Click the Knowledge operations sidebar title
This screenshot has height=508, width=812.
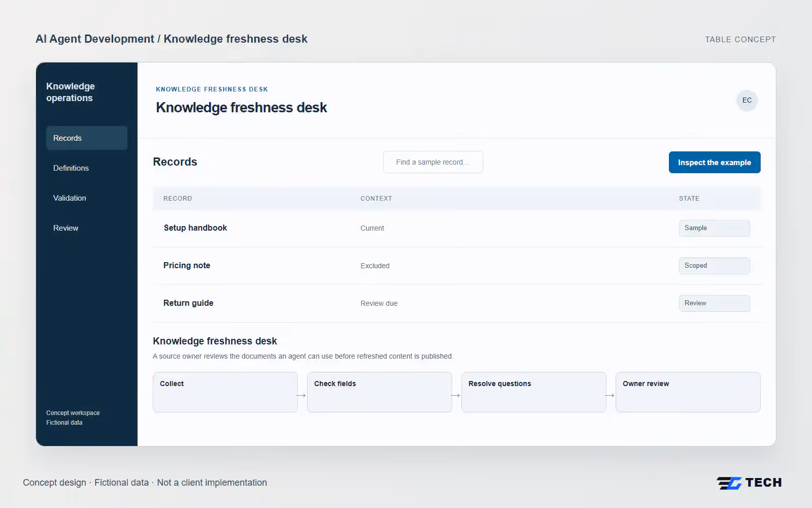coord(71,92)
